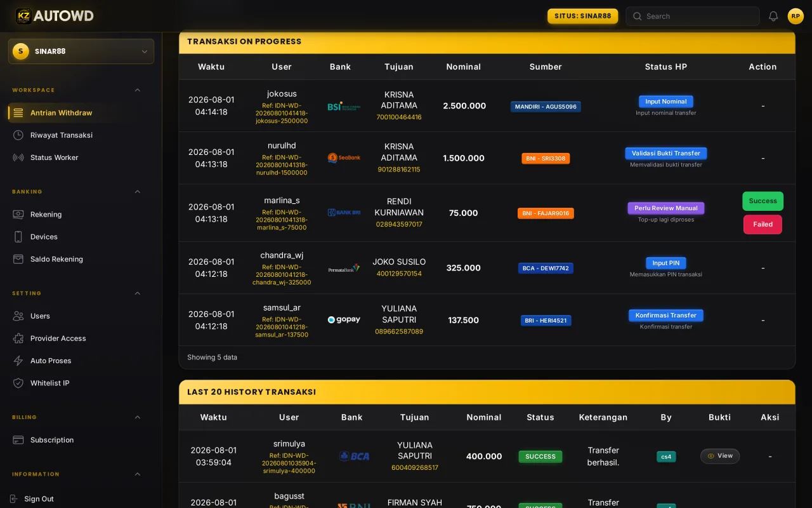Collapse the Banking section
812x508 pixels.
click(138, 192)
